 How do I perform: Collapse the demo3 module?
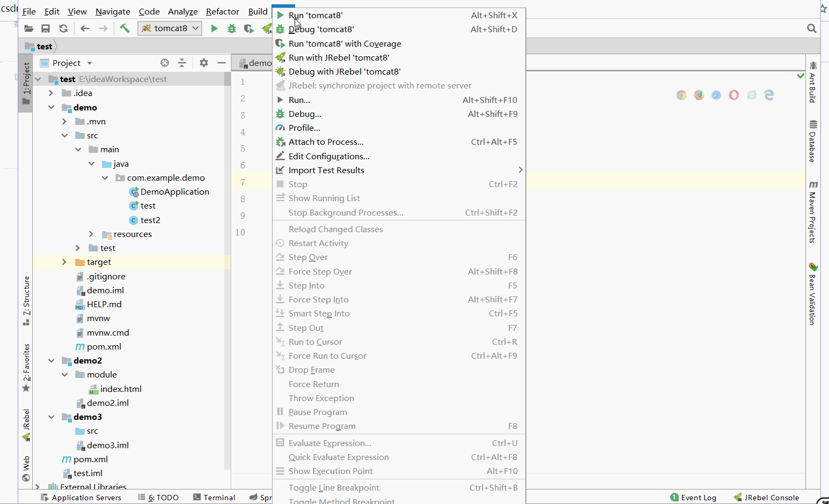pyautogui.click(x=51, y=417)
